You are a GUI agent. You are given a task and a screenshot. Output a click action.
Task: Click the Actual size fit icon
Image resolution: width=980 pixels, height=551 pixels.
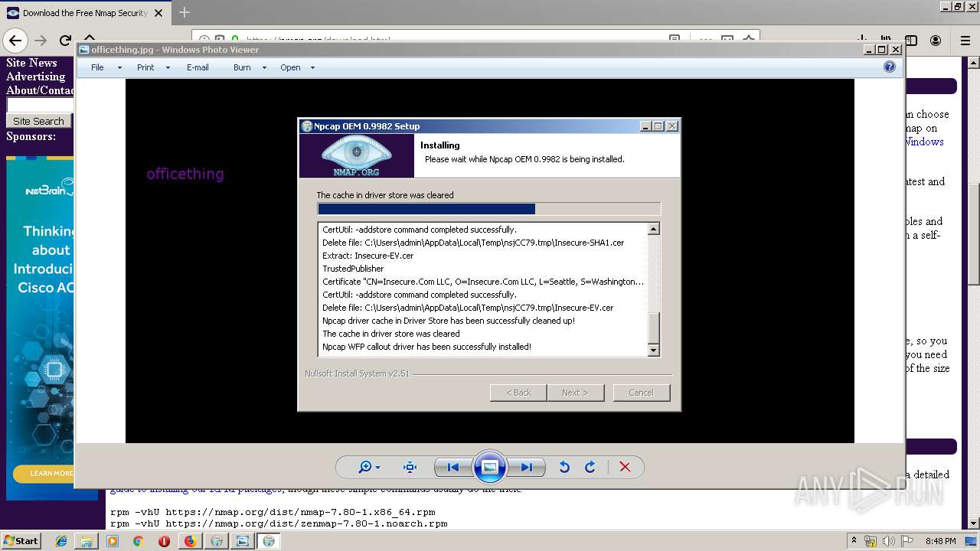tap(410, 467)
